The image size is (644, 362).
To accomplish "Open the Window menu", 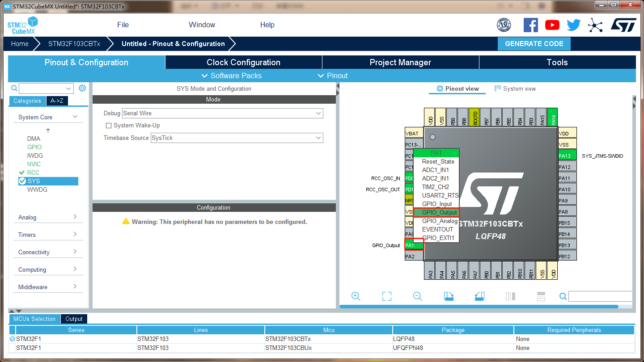I will tap(202, 25).
